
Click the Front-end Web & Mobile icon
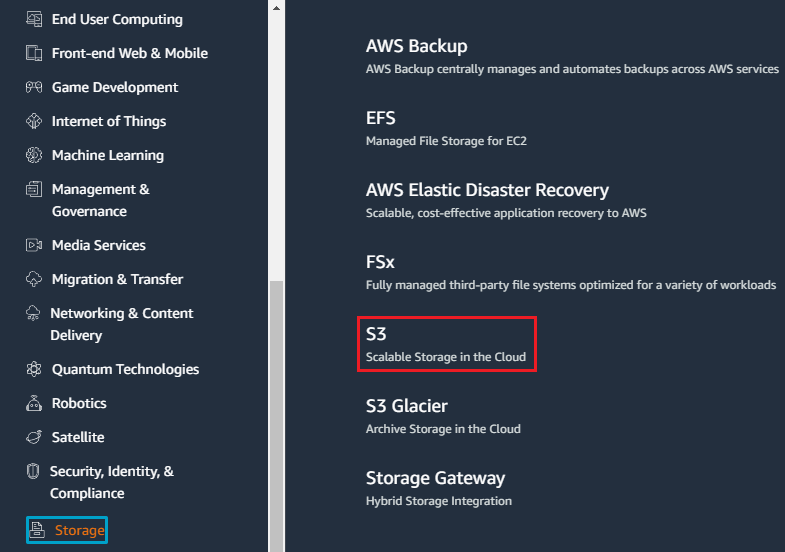pos(34,53)
